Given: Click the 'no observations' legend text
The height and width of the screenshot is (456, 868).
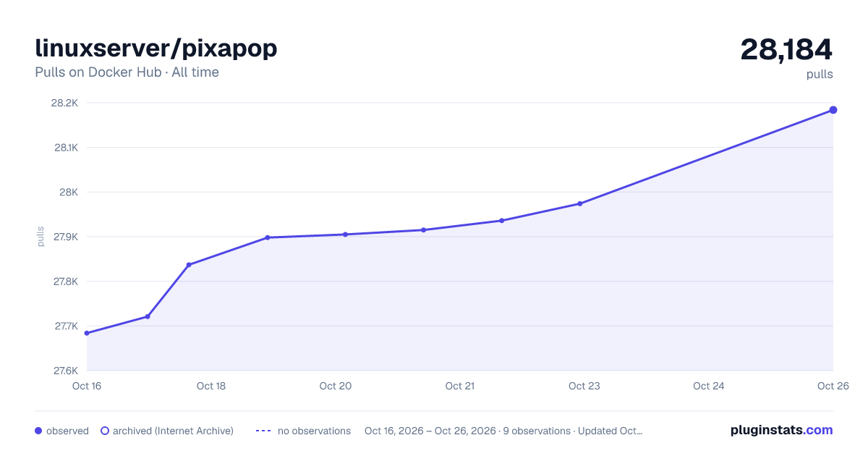Looking at the screenshot, I should (314, 431).
